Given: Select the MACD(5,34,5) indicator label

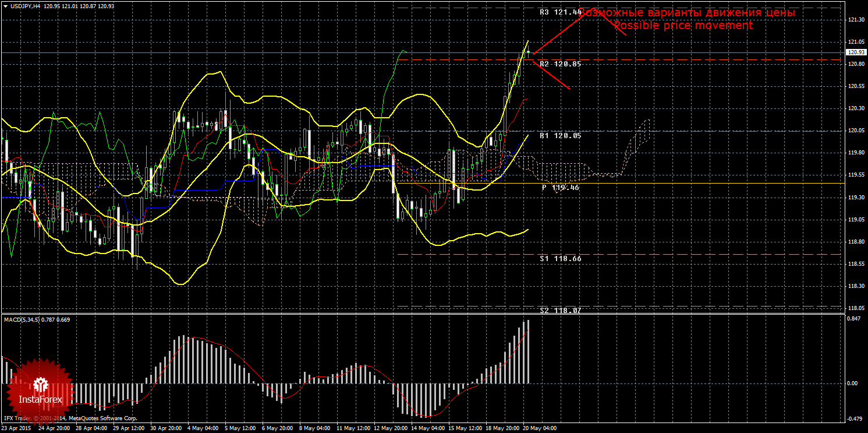Looking at the screenshot, I should [x=37, y=319].
